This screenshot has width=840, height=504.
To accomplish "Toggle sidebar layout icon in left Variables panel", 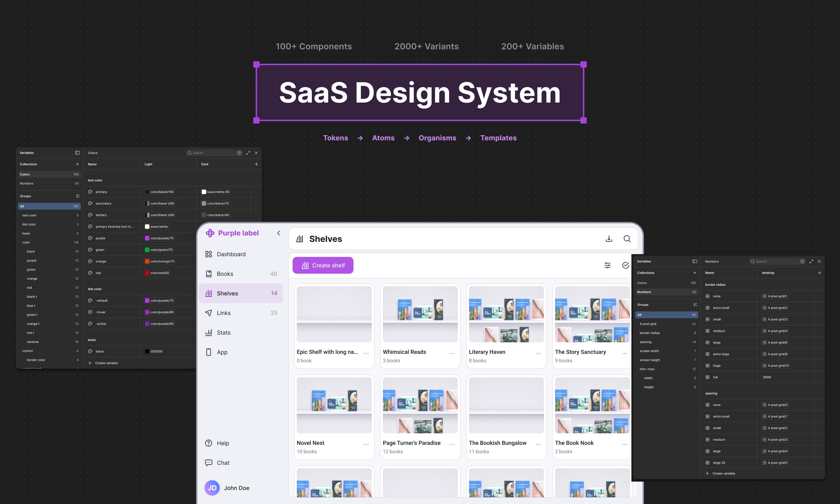I will coord(77,153).
